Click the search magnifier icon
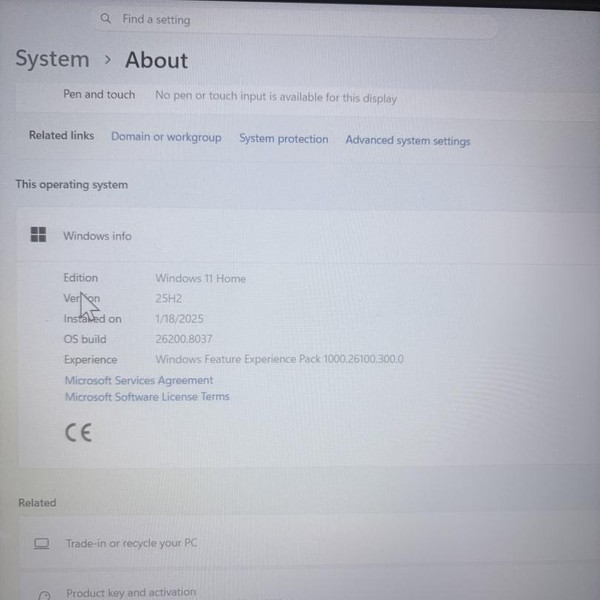The image size is (600, 600). coord(106,18)
